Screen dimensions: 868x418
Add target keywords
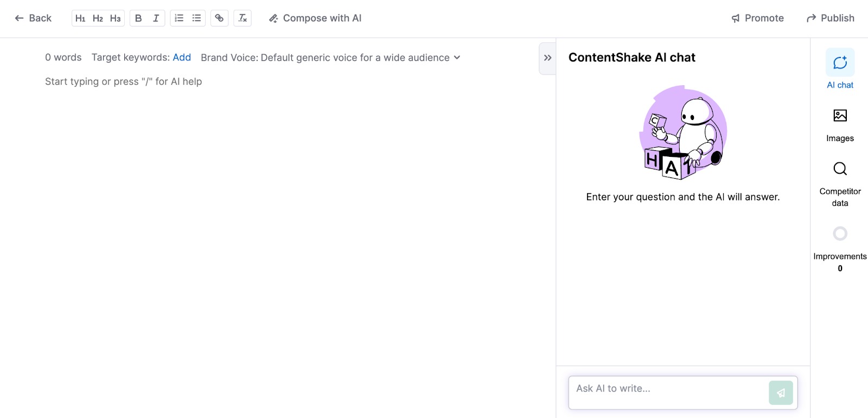[x=182, y=58]
